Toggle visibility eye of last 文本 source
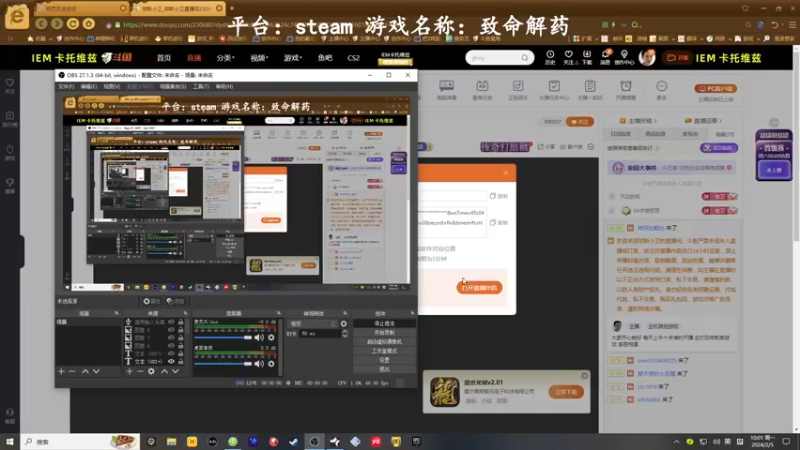Viewport: 800px width, 450px height. point(171,361)
